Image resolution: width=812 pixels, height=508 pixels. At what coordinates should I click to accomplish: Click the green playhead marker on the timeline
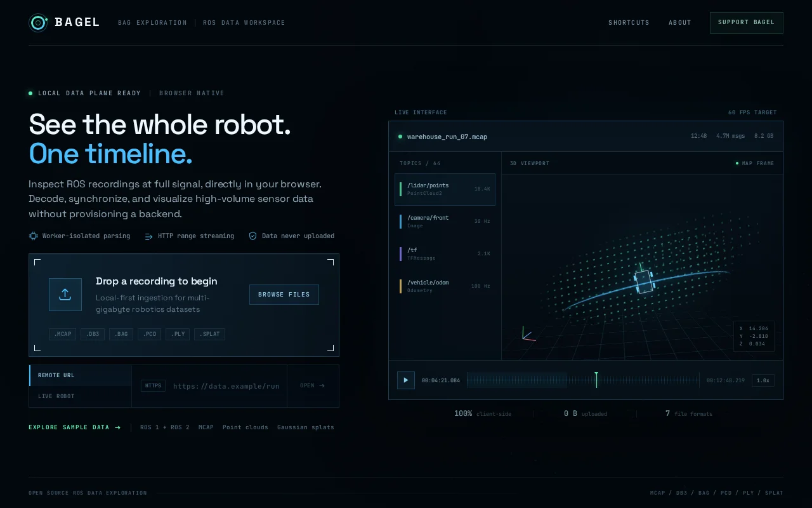pyautogui.click(x=596, y=379)
